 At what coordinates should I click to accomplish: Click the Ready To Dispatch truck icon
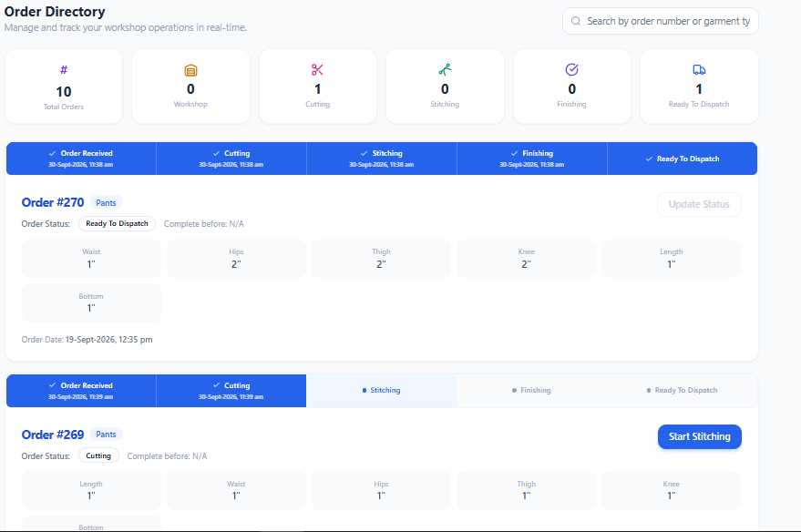pos(699,69)
